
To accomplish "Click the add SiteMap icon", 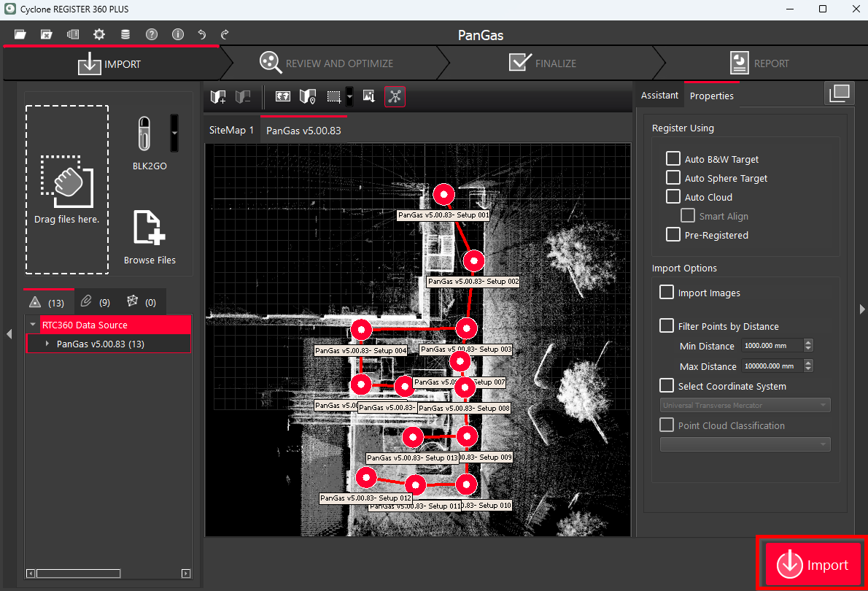I will 218,96.
